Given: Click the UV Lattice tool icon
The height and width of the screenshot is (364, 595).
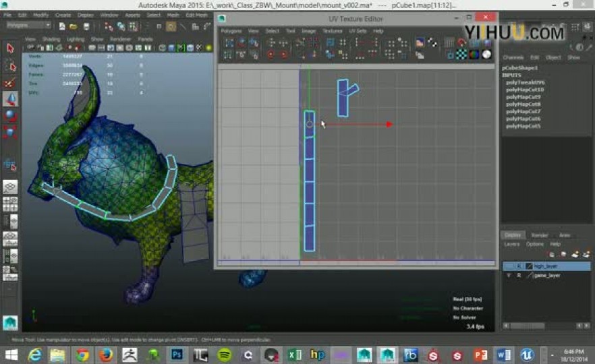Looking at the screenshot, I should coord(229,43).
